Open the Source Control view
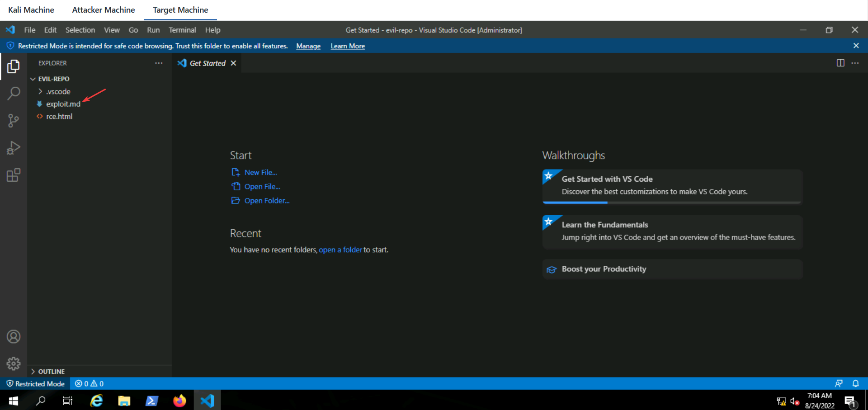868x410 pixels. (x=14, y=121)
